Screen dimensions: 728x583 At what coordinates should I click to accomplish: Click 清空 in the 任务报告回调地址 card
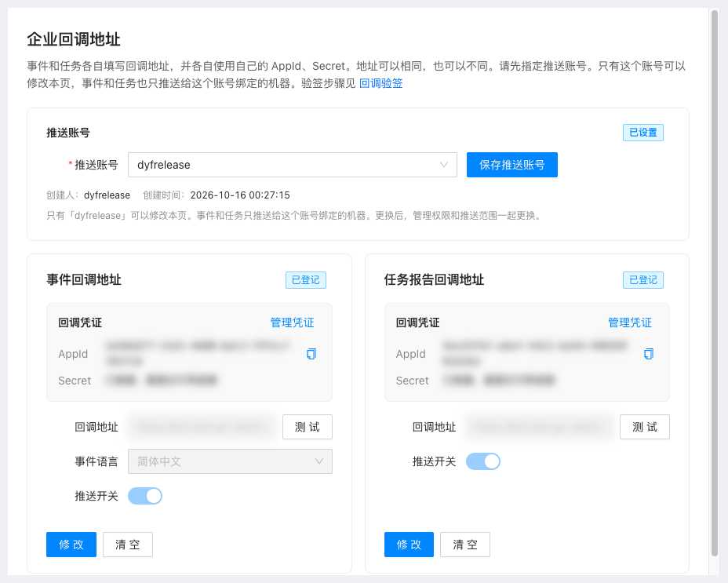tap(465, 545)
